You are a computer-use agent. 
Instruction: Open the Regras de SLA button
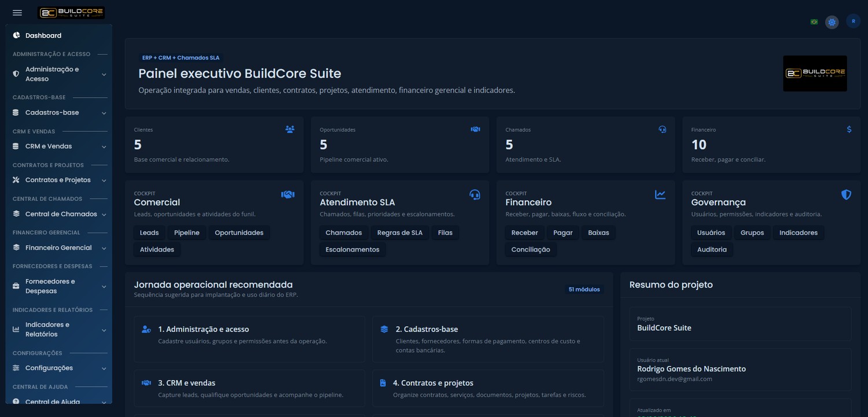(x=400, y=233)
